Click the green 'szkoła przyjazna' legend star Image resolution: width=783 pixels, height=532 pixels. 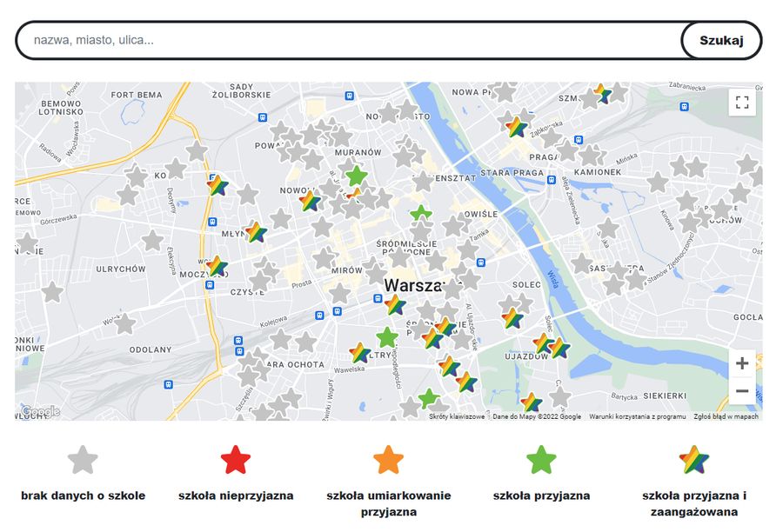coord(541,460)
